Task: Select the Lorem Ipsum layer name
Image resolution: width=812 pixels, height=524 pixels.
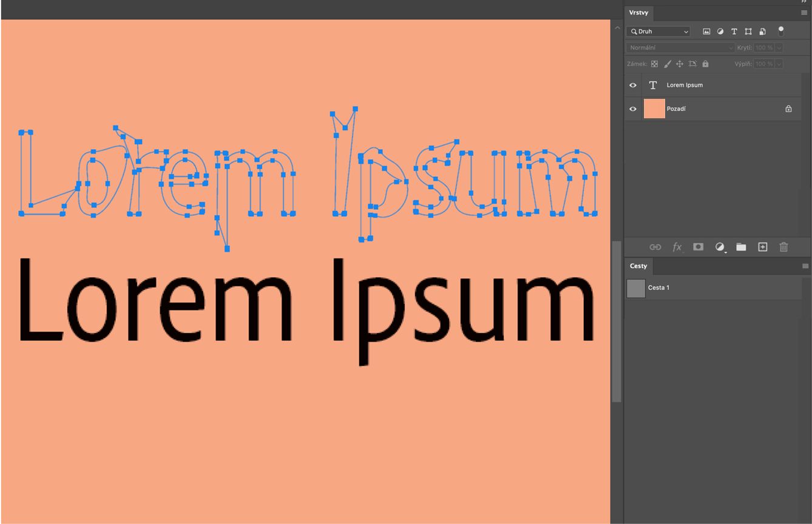Action: (x=685, y=86)
